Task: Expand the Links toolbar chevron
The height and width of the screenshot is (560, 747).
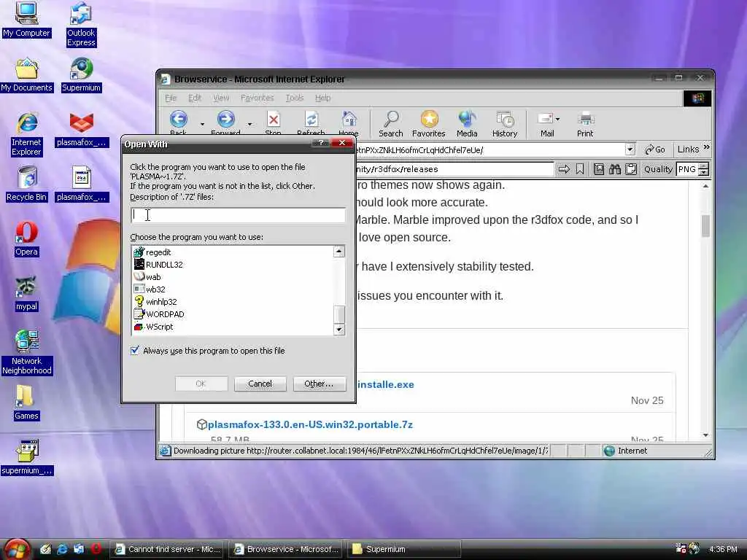Action: coord(706,147)
